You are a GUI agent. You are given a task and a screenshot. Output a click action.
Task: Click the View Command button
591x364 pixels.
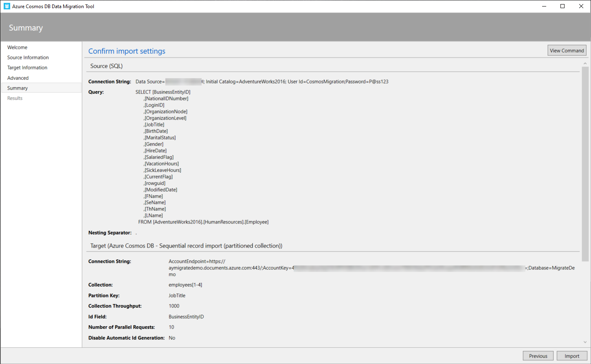(x=567, y=50)
